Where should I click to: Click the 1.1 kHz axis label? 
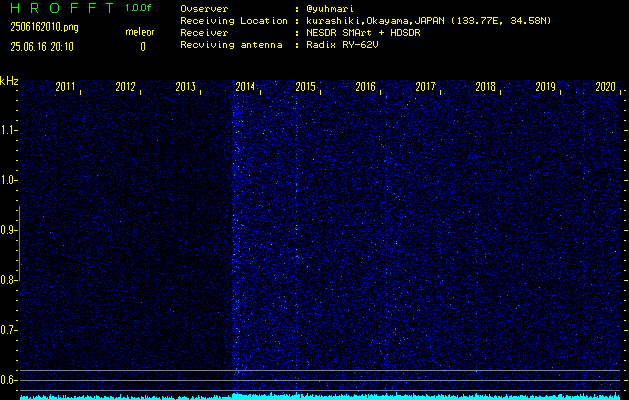[7, 130]
